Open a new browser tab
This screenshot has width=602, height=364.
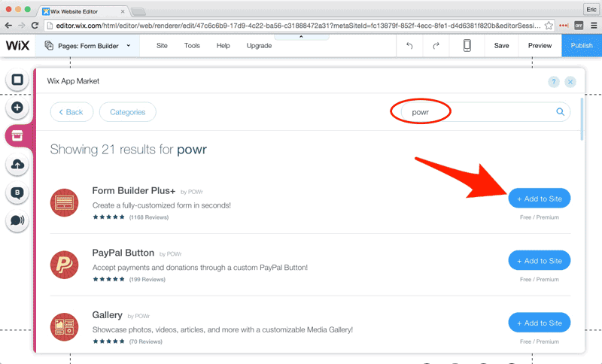click(138, 12)
